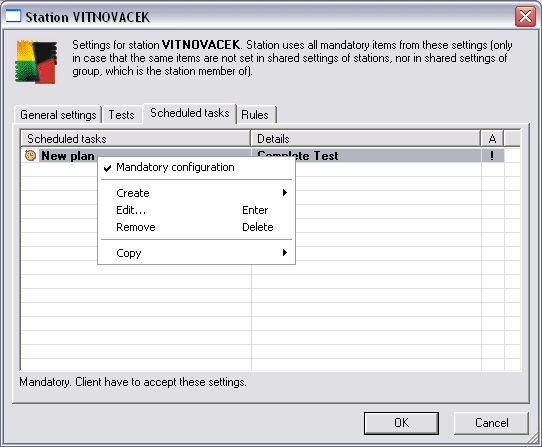
Task: Expand the Copy submenu arrow
Action: [285, 252]
